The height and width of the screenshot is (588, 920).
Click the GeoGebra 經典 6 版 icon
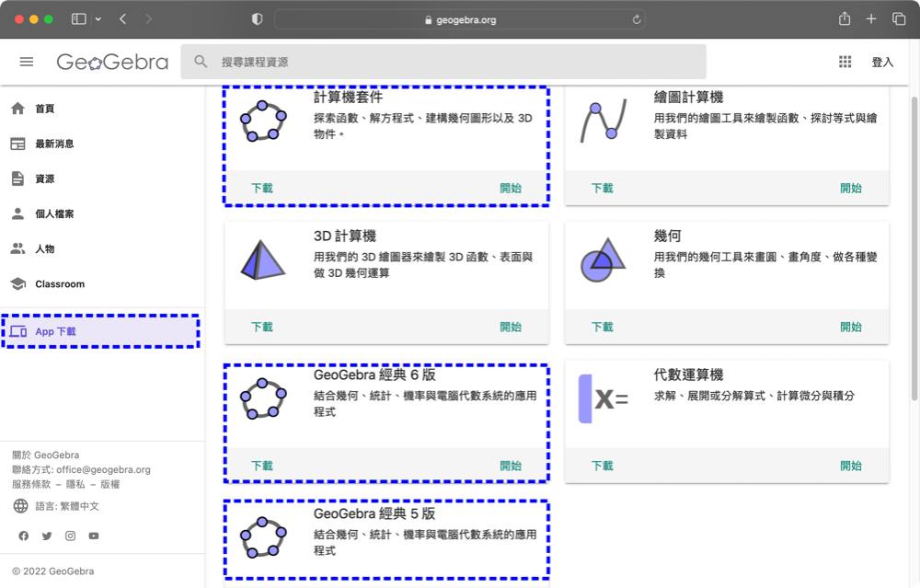(263, 398)
